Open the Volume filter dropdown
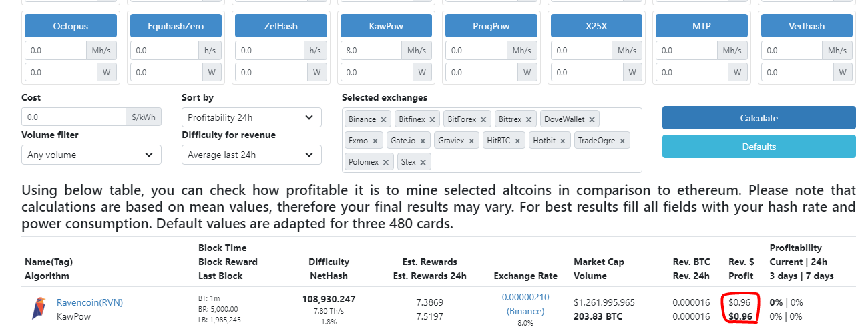The height and width of the screenshot is (329, 868). point(91,155)
